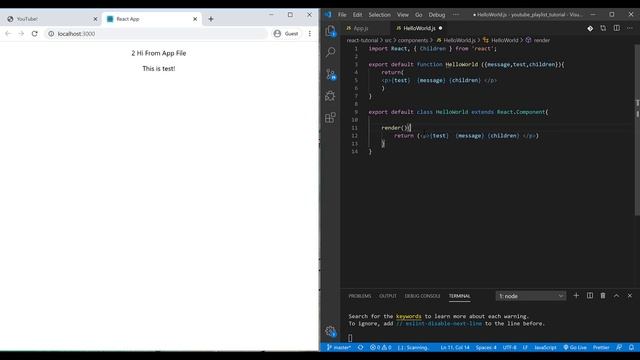Change JavaScript language mode in status bar
The width and height of the screenshot is (640, 360).
(x=545, y=347)
